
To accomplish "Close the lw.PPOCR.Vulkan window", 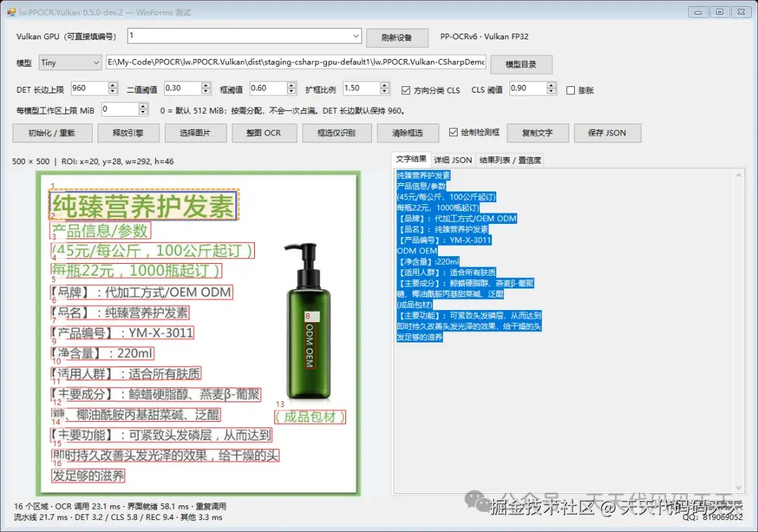I will [742, 12].
